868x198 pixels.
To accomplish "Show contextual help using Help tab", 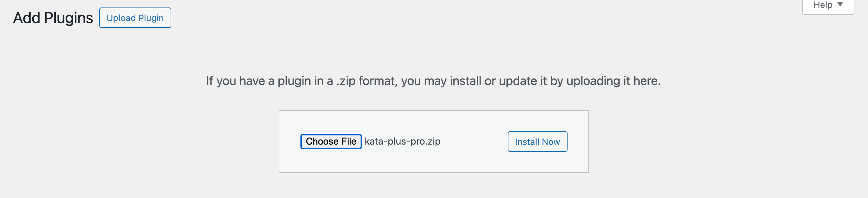I will 828,5.
